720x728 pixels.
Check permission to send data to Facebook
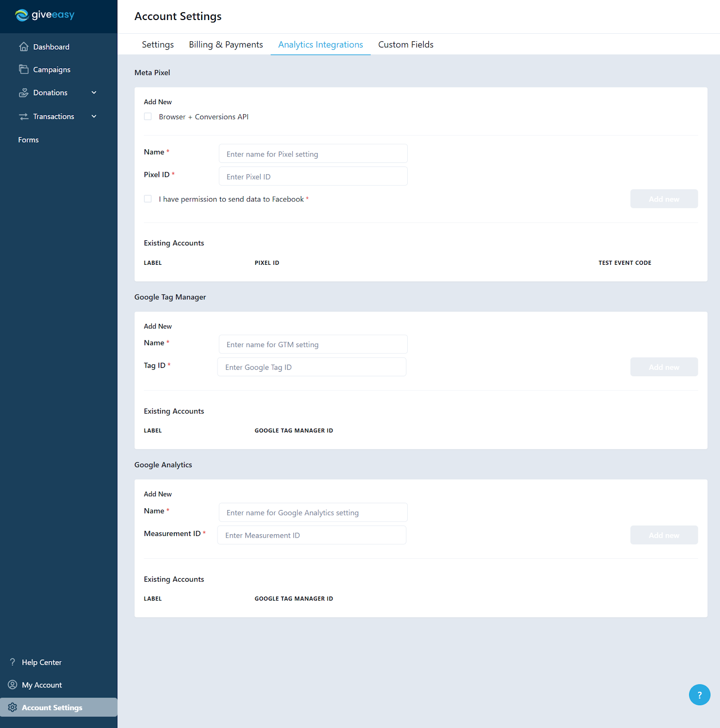[148, 199]
